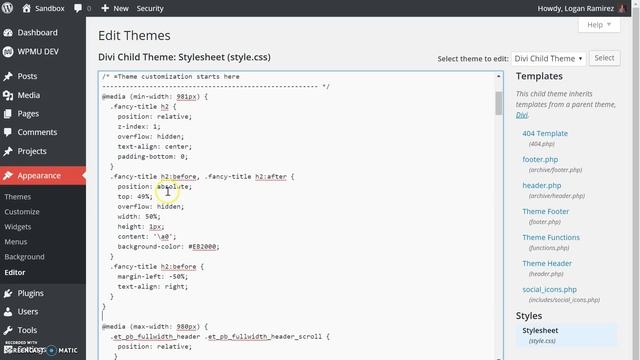Image resolution: width=640 pixels, height=360 pixels.
Task: Click the Pages icon
Action: pyautogui.click(x=8, y=114)
